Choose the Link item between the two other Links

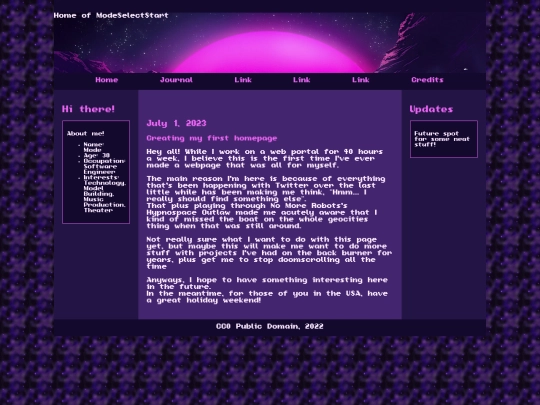301,80
